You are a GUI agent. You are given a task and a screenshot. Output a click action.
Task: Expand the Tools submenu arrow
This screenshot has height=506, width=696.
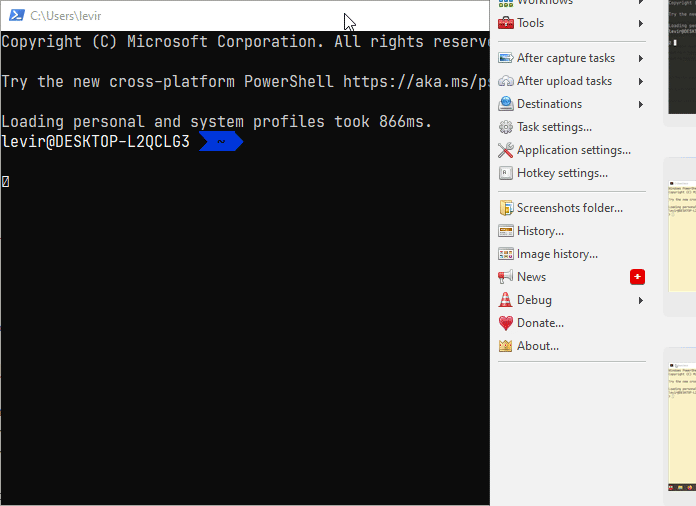641,23
